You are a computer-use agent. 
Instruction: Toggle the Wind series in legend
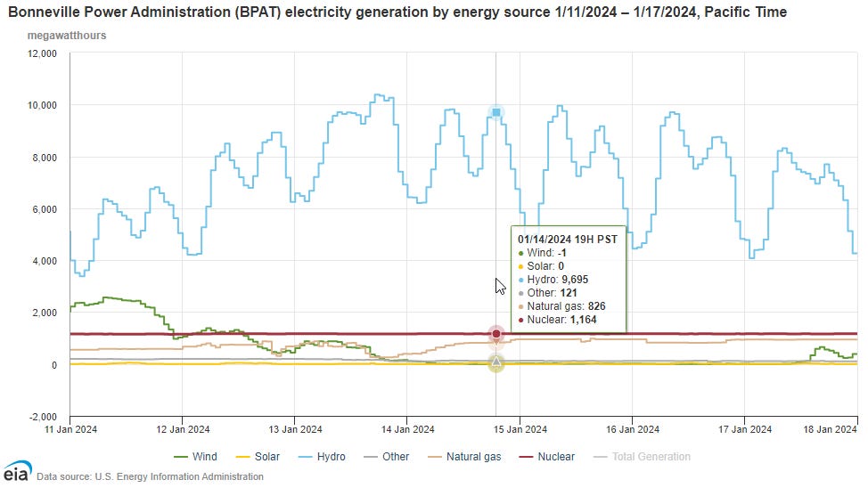(x=195, y=457)
